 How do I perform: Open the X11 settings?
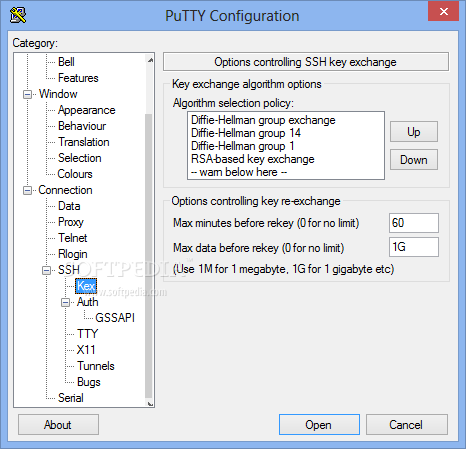(86, 350)
